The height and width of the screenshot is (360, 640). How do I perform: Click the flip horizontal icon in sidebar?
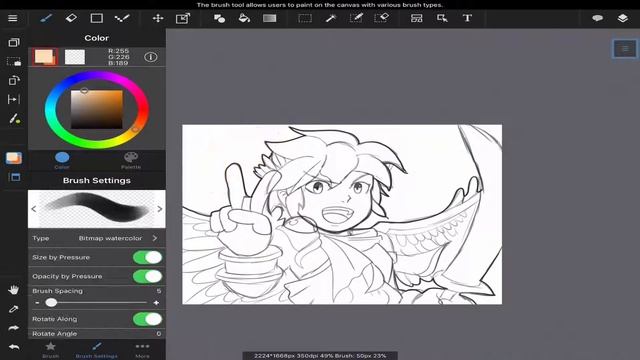pos(13,99)
